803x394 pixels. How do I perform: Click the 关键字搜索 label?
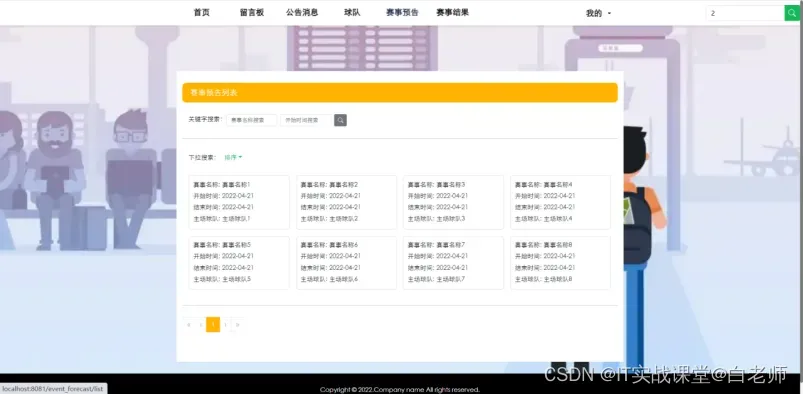(205, 119)
